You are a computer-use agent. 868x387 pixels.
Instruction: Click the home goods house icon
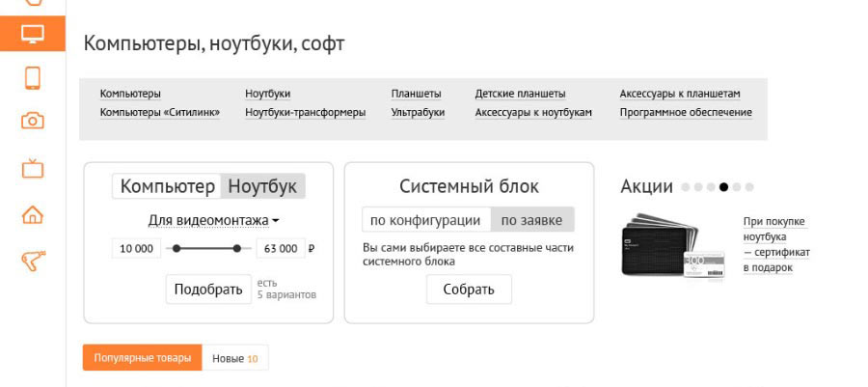click(33, 215)
